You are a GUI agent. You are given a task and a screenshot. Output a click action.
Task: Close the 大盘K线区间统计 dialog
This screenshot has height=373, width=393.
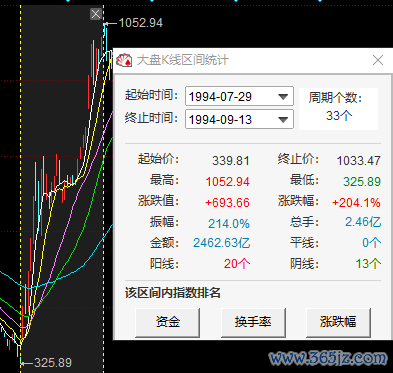[378, 60]
